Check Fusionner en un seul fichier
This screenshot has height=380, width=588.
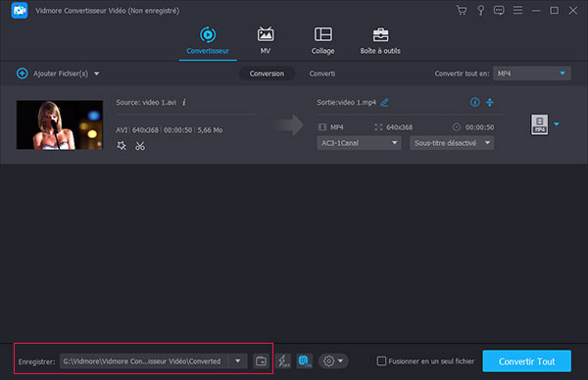click(x=381, y=360)
